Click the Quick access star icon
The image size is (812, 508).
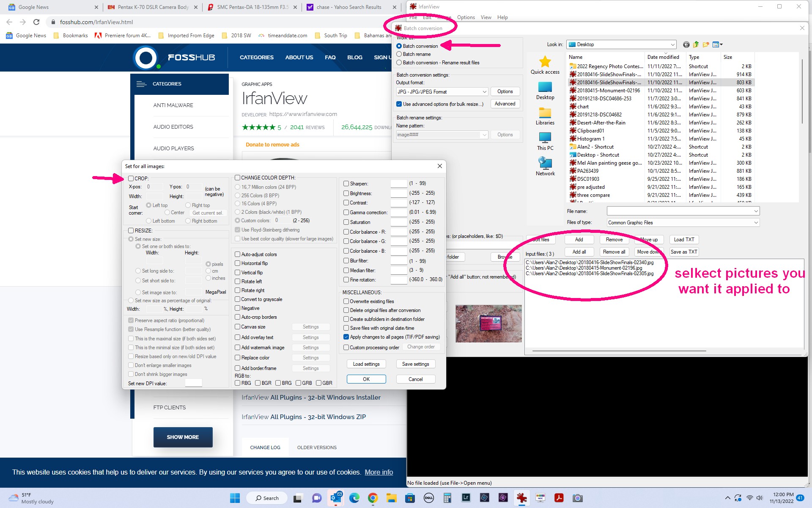coord(545,62)
